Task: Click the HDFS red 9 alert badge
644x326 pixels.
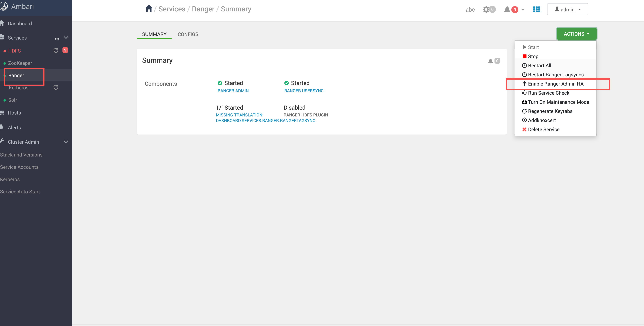Action: 65,50
